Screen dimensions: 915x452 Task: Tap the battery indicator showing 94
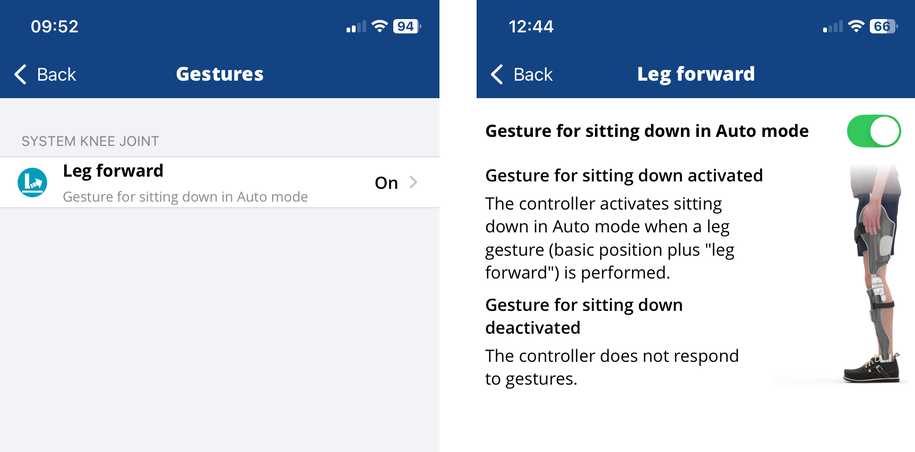point(406,27)
